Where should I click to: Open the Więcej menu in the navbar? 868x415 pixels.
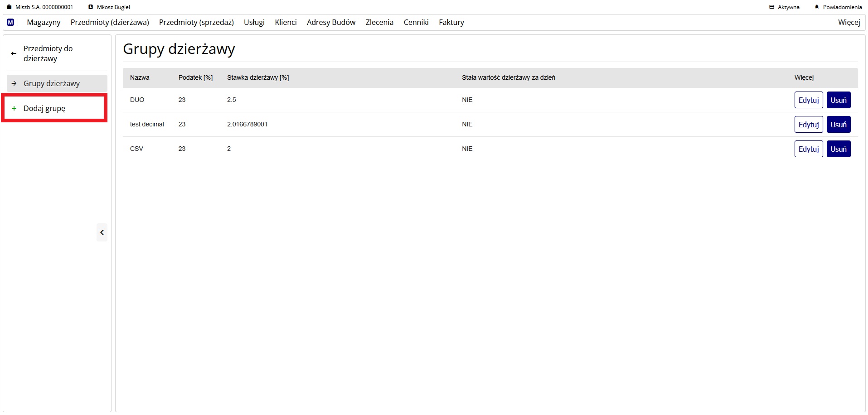(849, 22)
